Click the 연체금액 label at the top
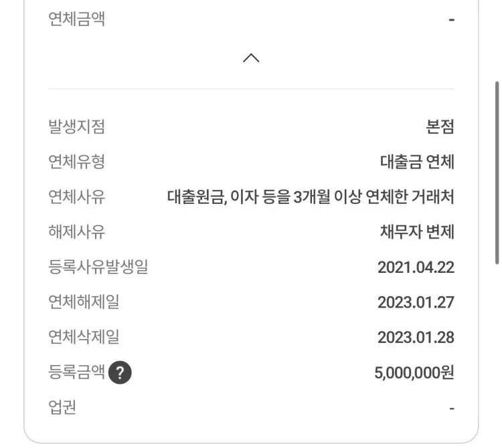Viewport: 502px width, 448px height. click(x=76, y=19)
